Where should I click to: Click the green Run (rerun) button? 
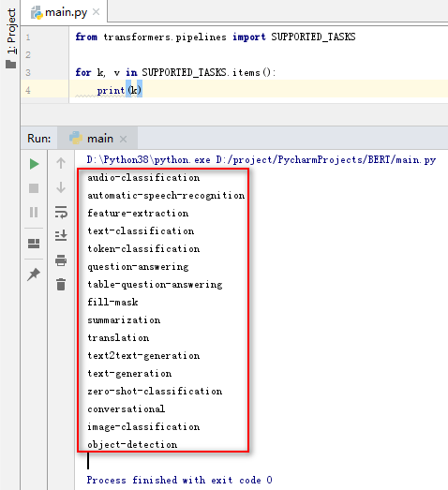point(34,164)
